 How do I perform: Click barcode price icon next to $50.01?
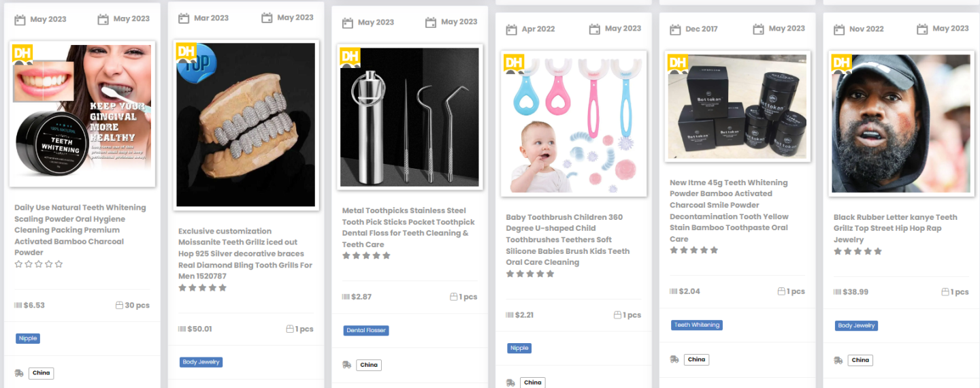pyautogui.click(x=182, y=329)
